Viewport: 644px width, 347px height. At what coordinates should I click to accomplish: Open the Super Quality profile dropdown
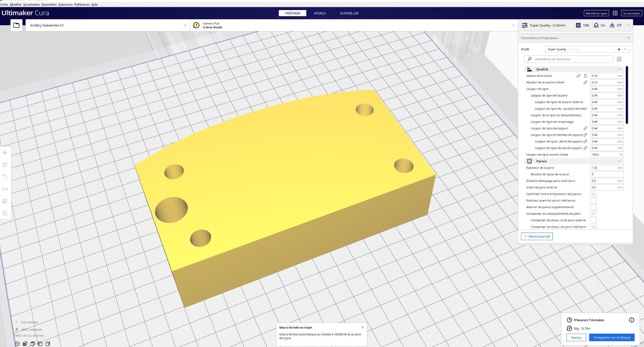click(587, 49)
